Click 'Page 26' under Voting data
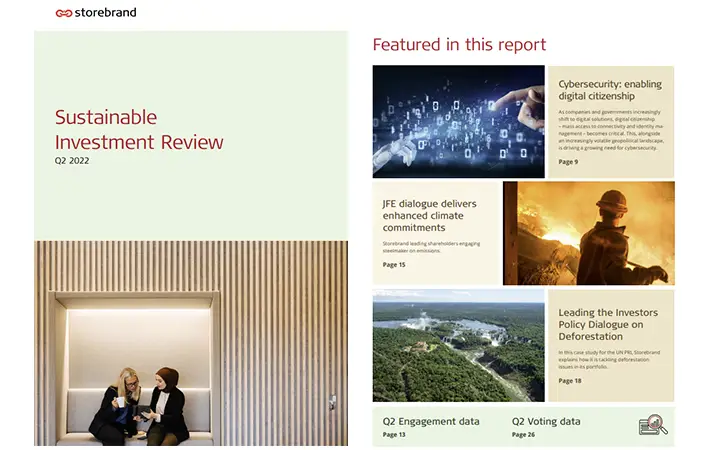Screen dimensions: 720x450 523,434
